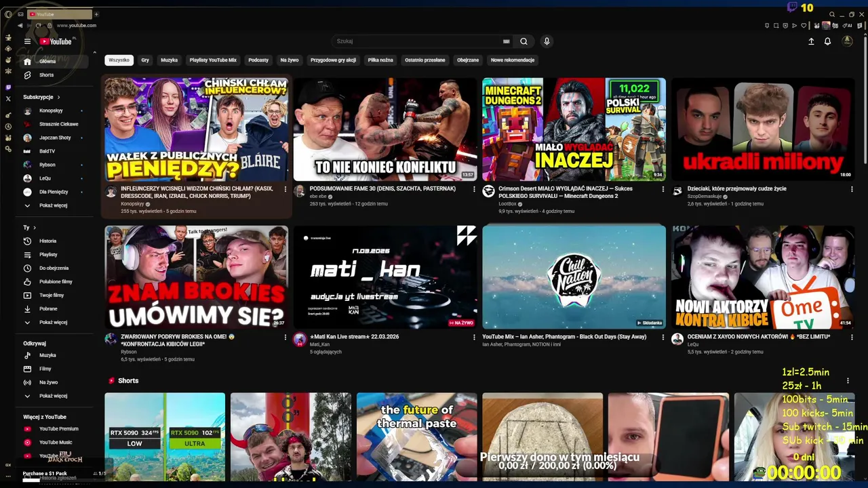Open Polubione filmy liked videos
868x488 pixels.
click(54, 282)
